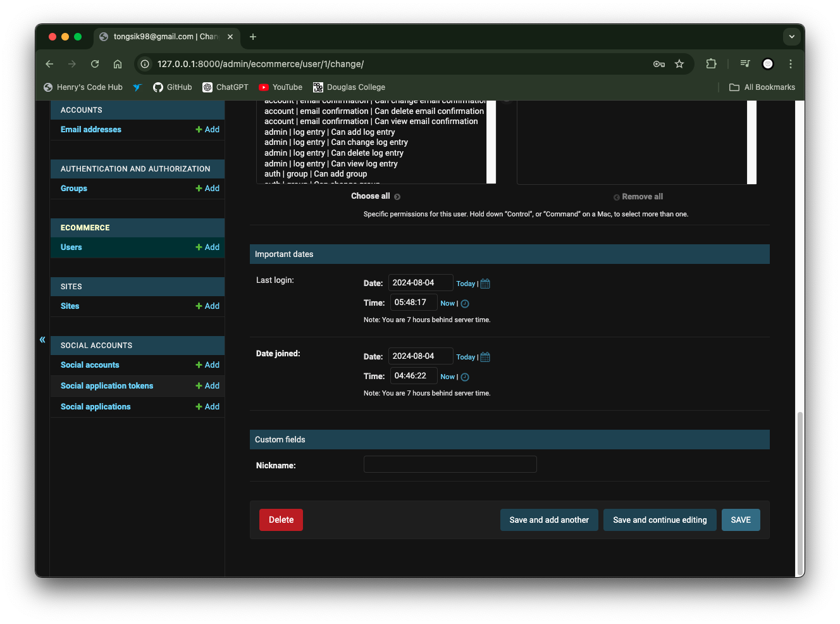Open bird icon bookmark beside Henry's Code Hub
This screenshot has width=840, height=624.
tap(137, 87)
